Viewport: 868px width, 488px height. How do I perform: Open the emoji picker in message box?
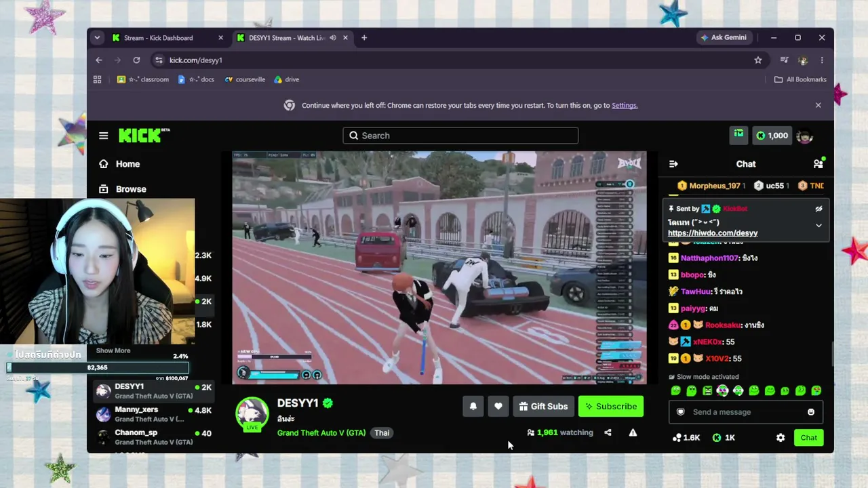click(x=811, y=412)
